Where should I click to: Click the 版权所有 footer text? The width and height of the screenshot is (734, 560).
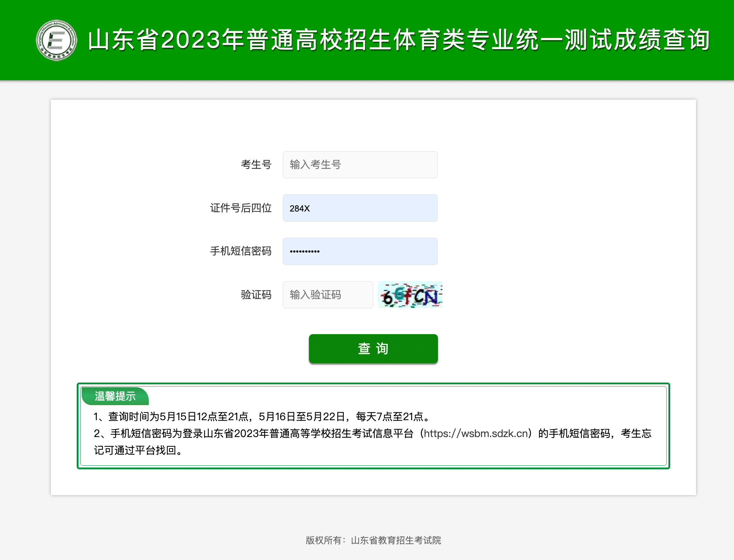(324, 540)
